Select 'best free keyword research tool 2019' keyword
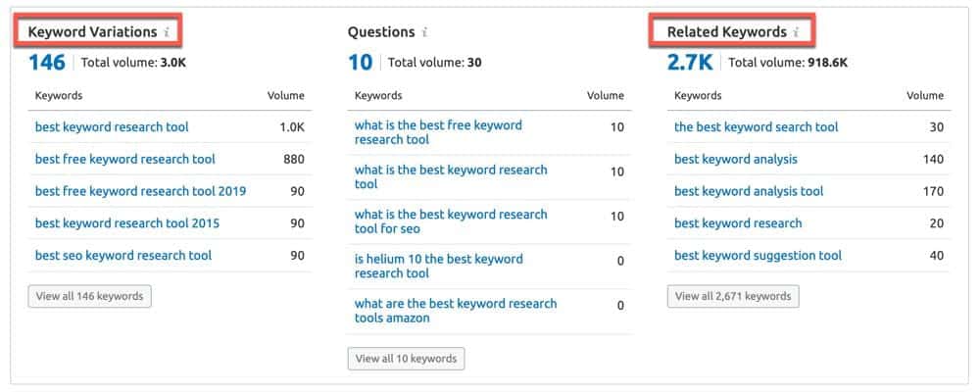 [140, 191]
